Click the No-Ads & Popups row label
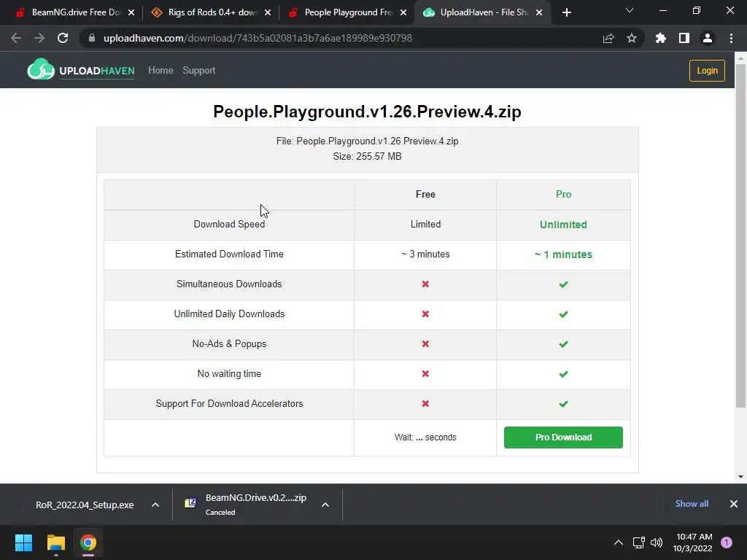747x560 pixels. click(x=229, y=344)
